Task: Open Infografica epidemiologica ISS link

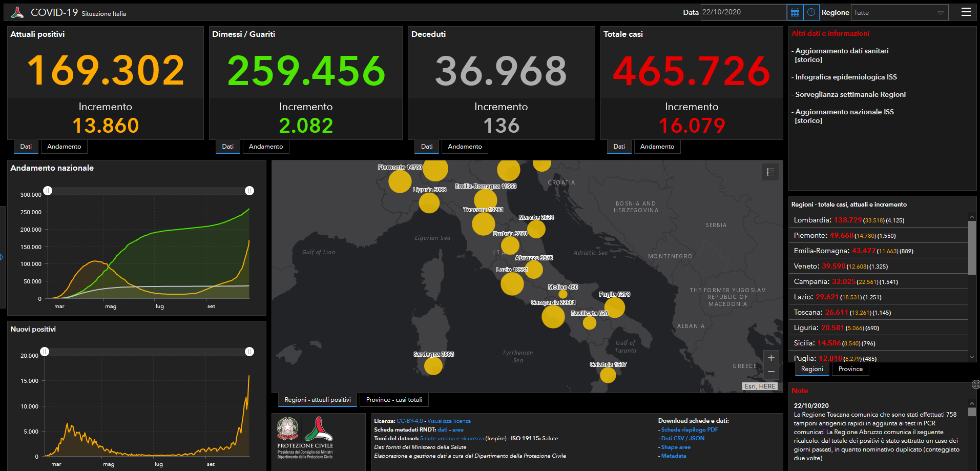Action: (x=846, y=77)
